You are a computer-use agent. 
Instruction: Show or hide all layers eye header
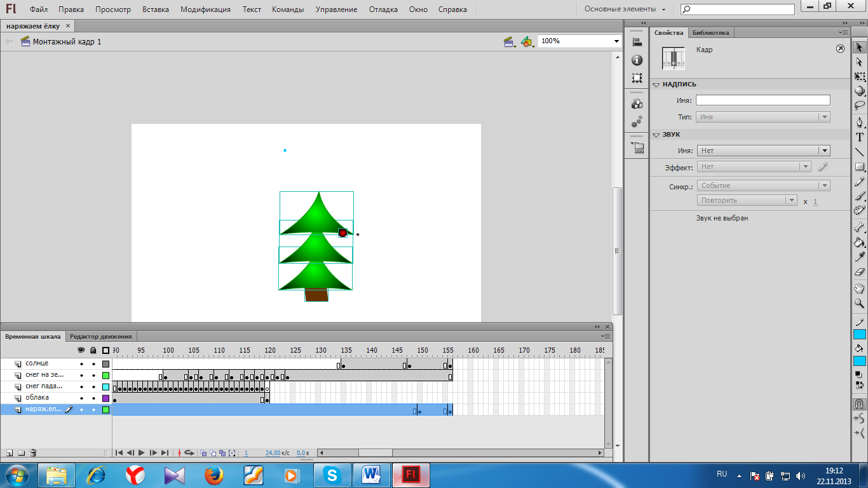81,350
